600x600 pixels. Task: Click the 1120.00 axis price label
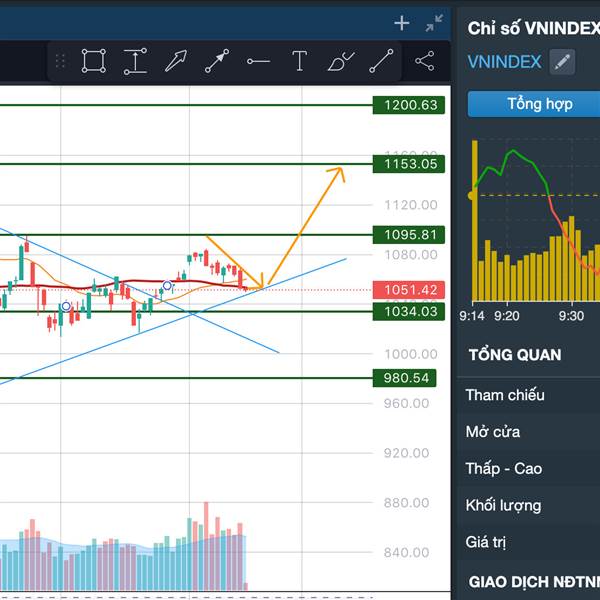tap(411, 205)
